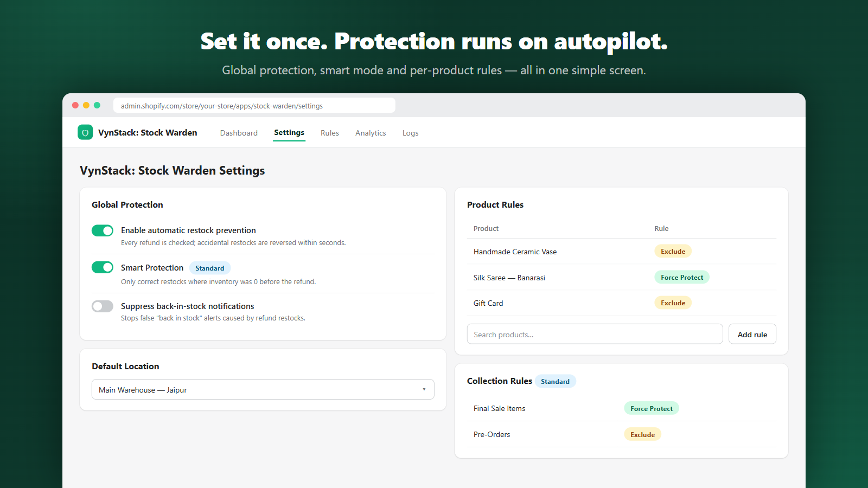Click the Rule column header
Viewport: 868px width, 488px height.
(x=661, y=228)
